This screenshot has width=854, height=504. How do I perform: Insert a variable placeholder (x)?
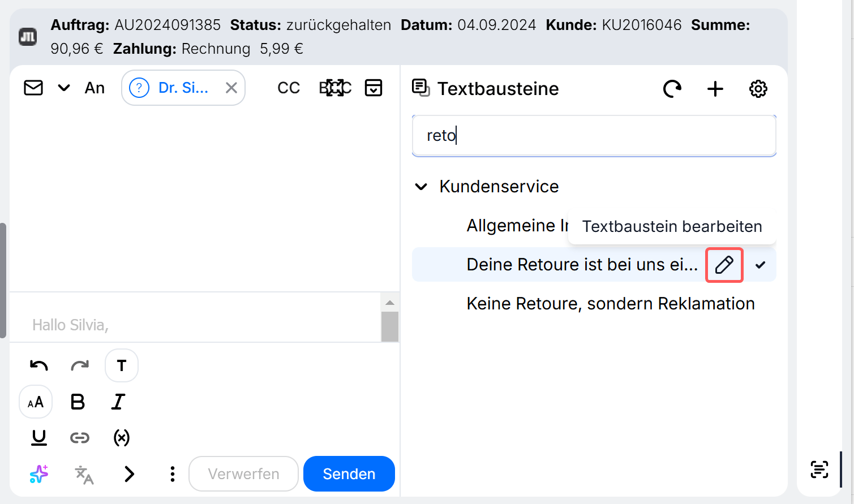point(122,438)
